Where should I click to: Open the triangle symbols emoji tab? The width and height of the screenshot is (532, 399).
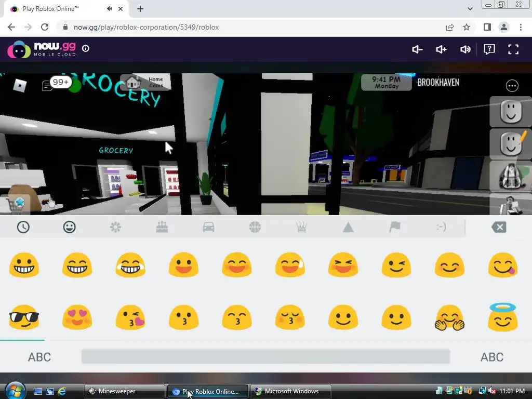(348, 227)
